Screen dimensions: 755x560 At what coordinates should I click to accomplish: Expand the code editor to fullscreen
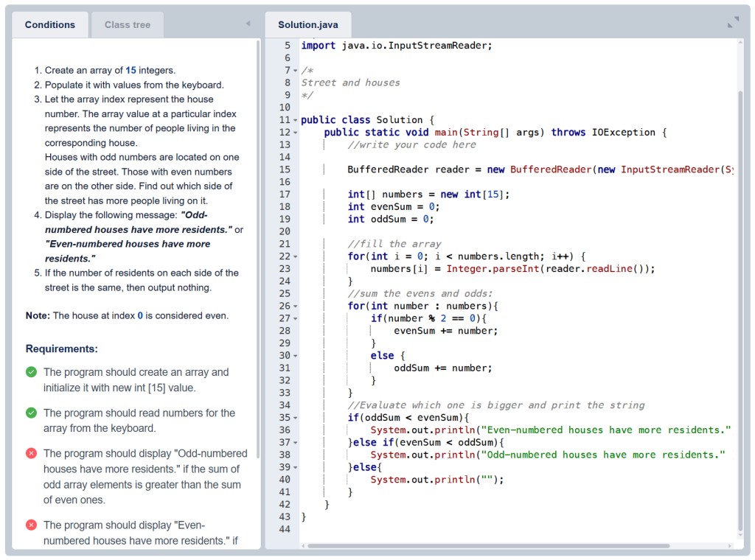coord(732,23)
